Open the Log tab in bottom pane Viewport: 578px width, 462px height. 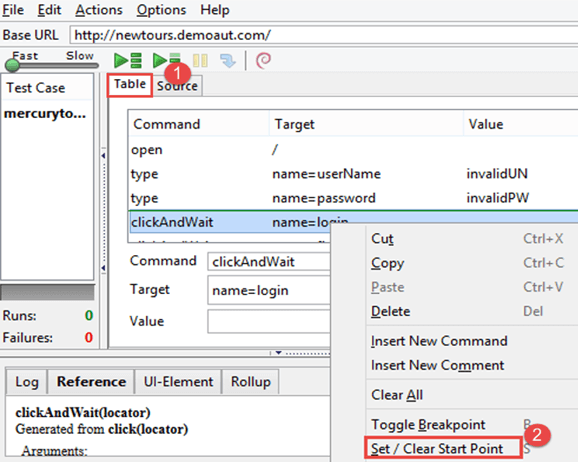coord(27,382)
